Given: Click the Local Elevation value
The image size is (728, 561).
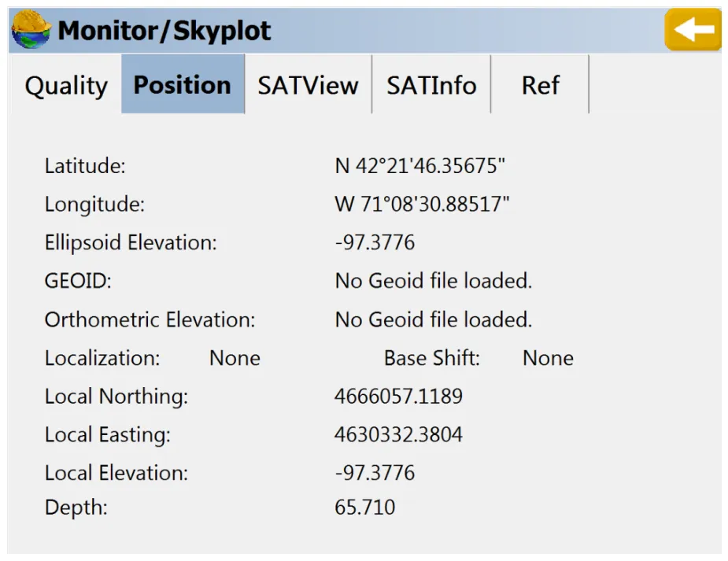Looking at the screenshot, I should click(375, 473).
